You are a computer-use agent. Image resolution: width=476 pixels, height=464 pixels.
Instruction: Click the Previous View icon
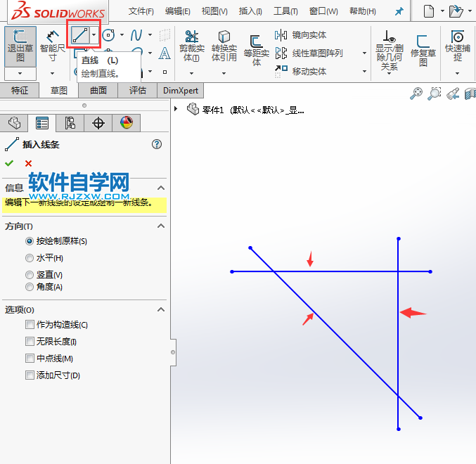click(453, 94)
